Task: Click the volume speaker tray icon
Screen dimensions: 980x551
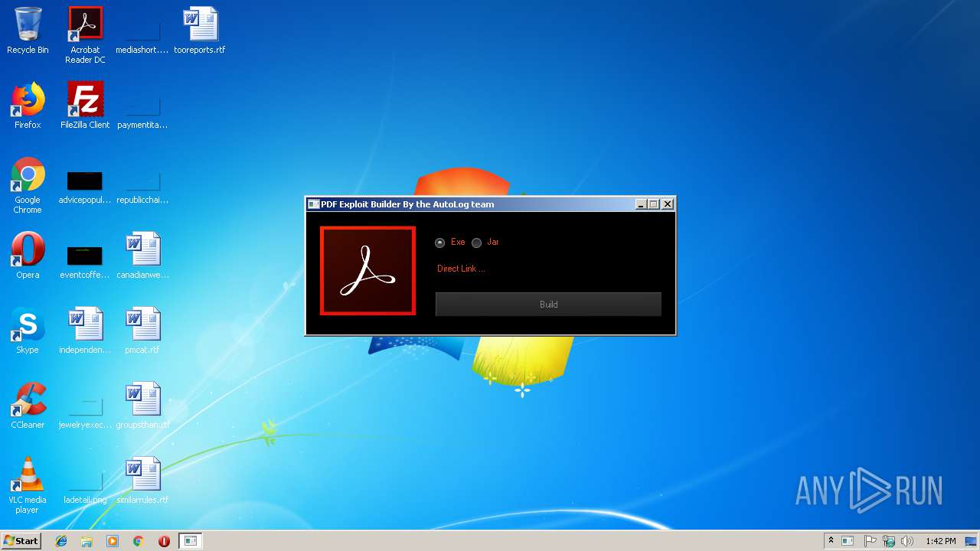Action: coord(908,541)
